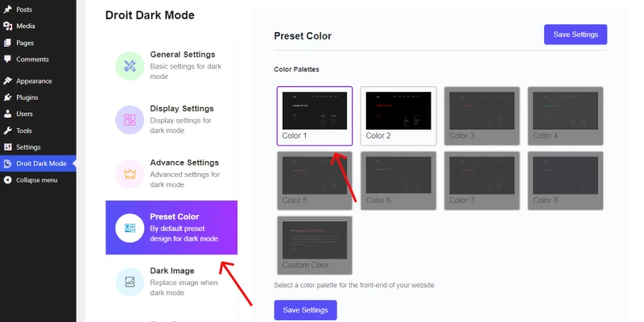Click 'Basic settings for dark mode' text
Viewport: 644px width, 322px height.
(x=186, y=72)
